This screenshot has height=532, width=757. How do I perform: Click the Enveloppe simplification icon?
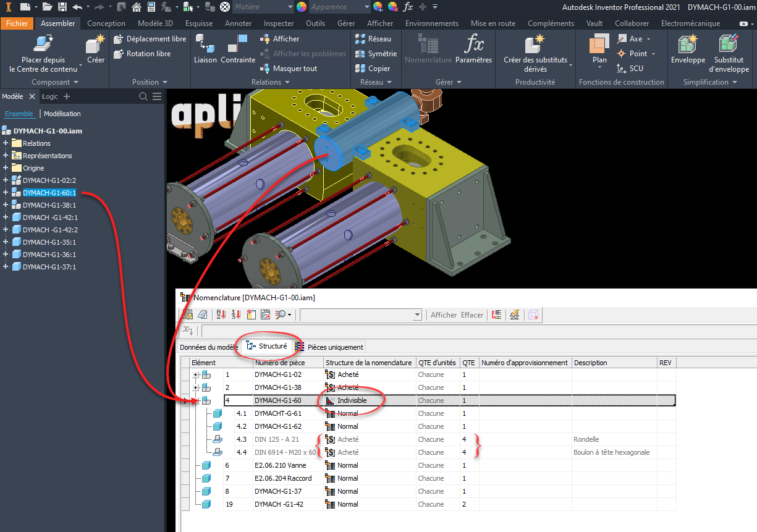688,45
